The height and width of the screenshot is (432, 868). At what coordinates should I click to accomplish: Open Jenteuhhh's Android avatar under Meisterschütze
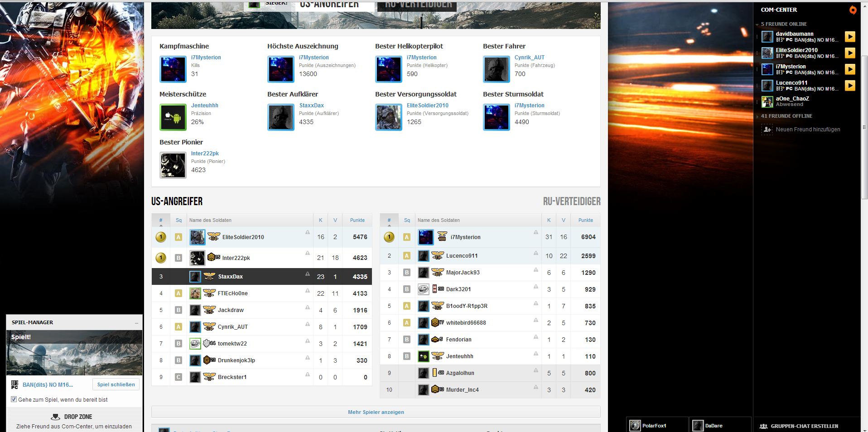click(x=173, y=117)
